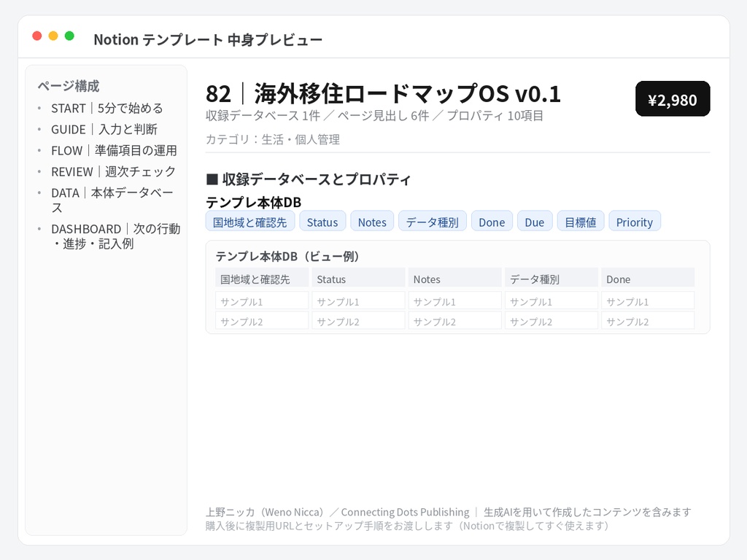The width and height of the screenshot is (747, 560).
Task: Select REVIEW｜週次チェック page entry
Action: point(113,171)
